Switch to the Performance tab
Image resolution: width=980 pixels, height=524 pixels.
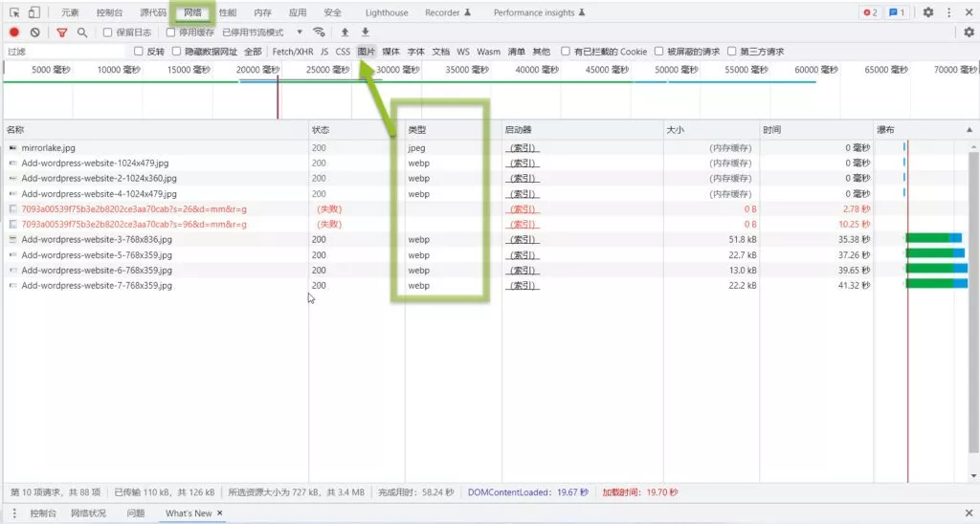tap(228, 12)
